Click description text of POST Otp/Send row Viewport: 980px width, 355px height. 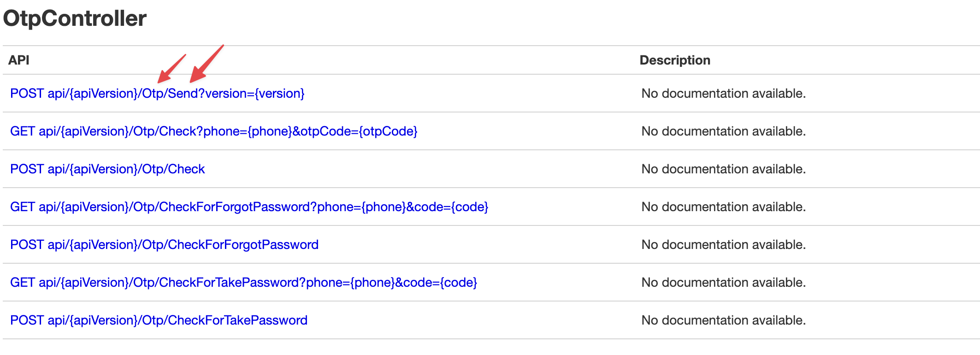coord(724,94)
